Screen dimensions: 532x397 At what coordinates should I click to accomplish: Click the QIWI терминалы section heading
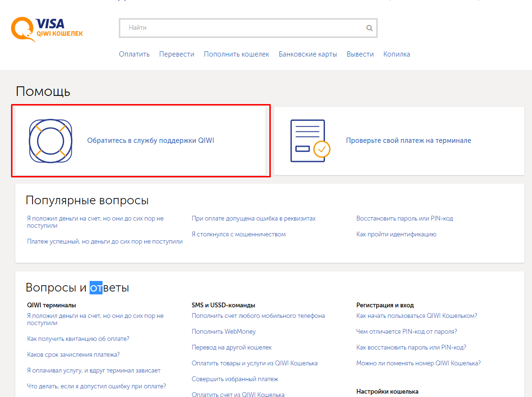point(52,305)
